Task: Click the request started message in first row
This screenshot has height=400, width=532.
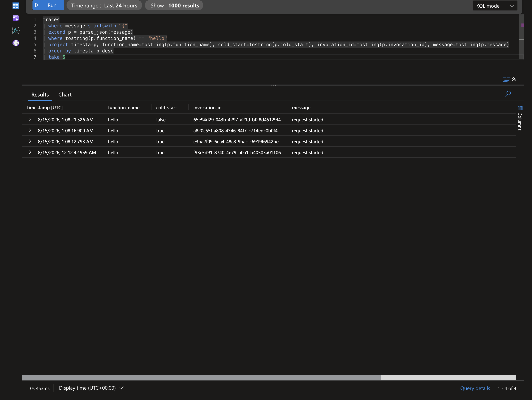Action: (x=307, y=120)
